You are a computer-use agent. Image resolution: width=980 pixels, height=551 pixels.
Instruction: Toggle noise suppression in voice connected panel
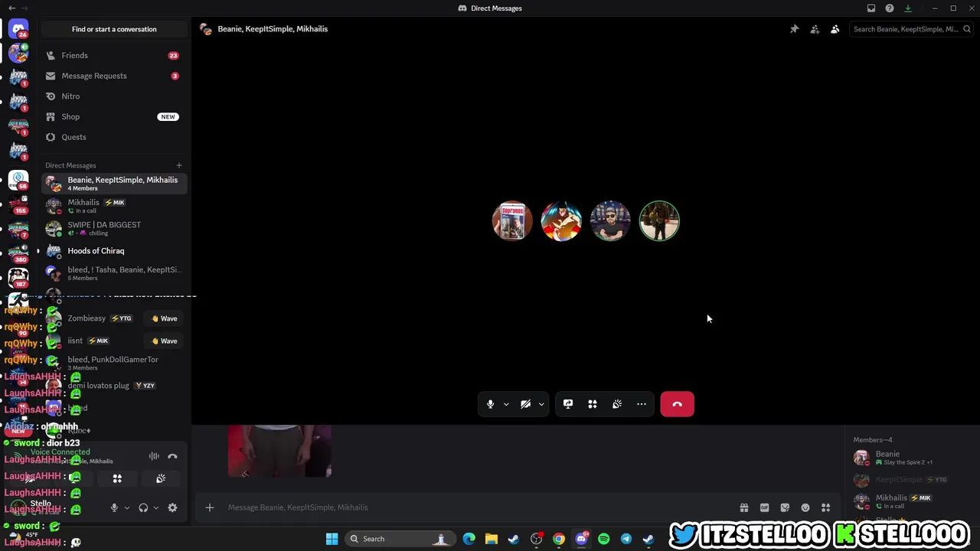(x=154, y=456)
